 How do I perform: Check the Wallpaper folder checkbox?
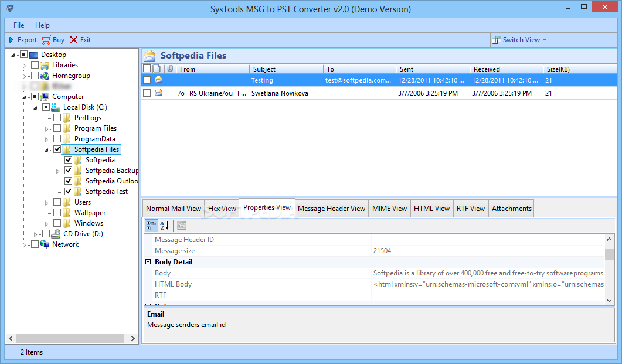click(57, 213)
